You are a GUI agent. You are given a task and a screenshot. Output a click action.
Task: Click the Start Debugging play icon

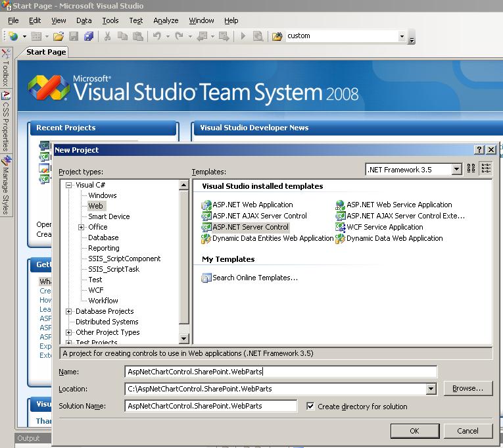point(243,36)
